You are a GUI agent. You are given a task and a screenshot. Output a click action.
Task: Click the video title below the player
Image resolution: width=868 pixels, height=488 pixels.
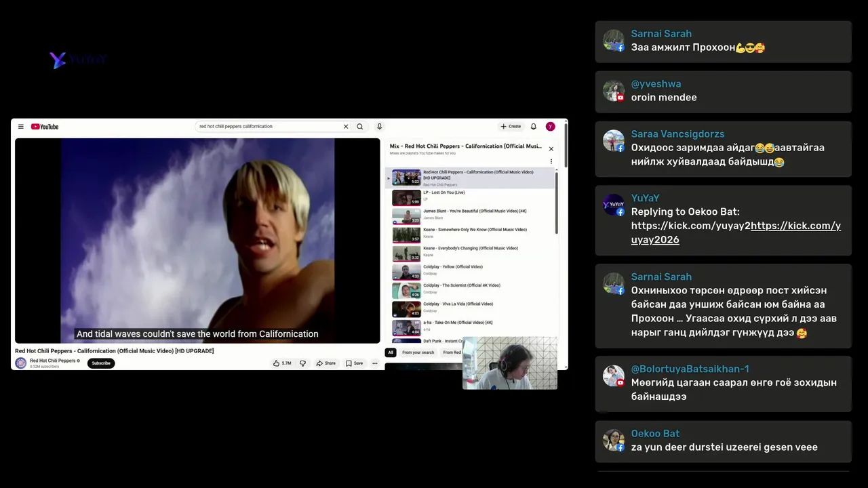[114, 351]
